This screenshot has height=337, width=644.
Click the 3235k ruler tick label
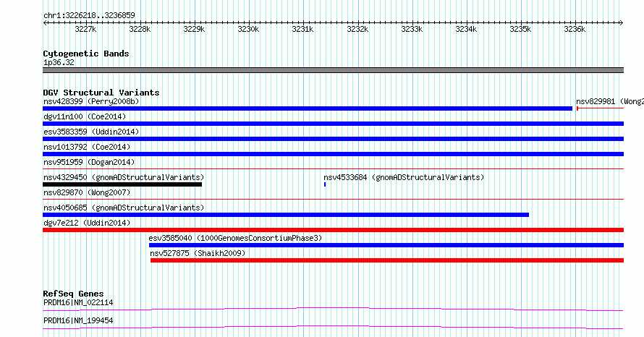click(x=520, y=29)
